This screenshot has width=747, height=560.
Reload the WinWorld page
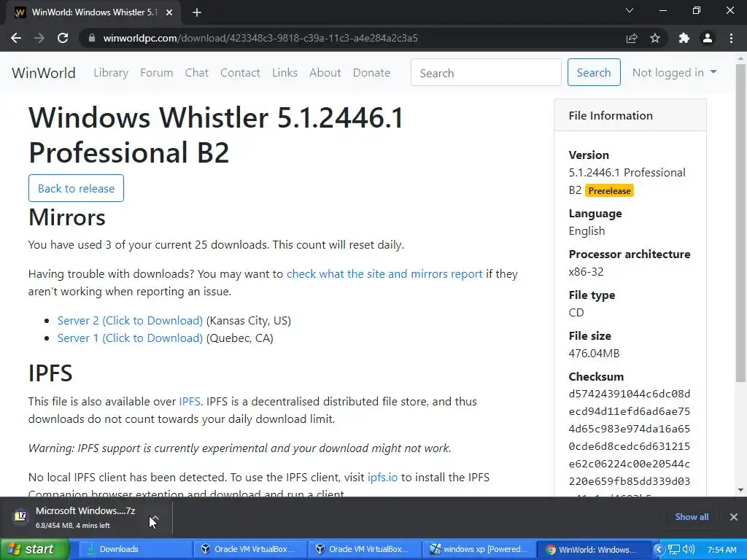pyautogui.click(x=63, y=38)
